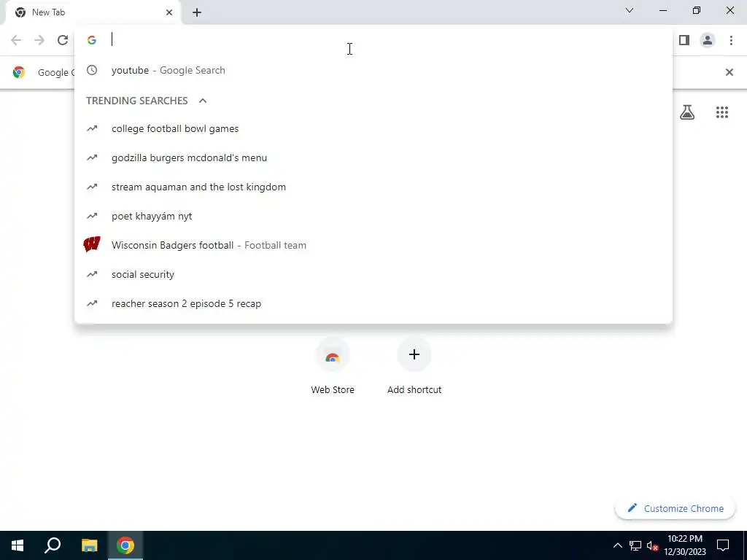
Task: Select college football bowl games suggestion
Action: pyautogui.click(x=373, y=128)
